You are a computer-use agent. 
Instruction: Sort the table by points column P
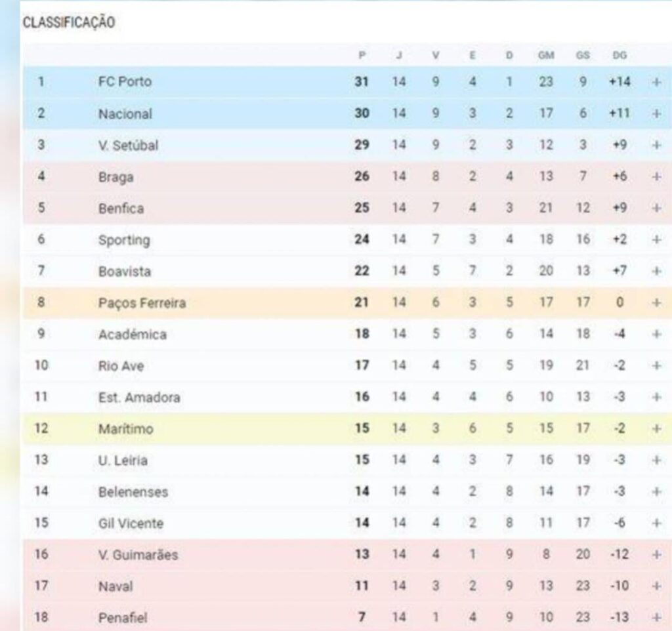361,55
